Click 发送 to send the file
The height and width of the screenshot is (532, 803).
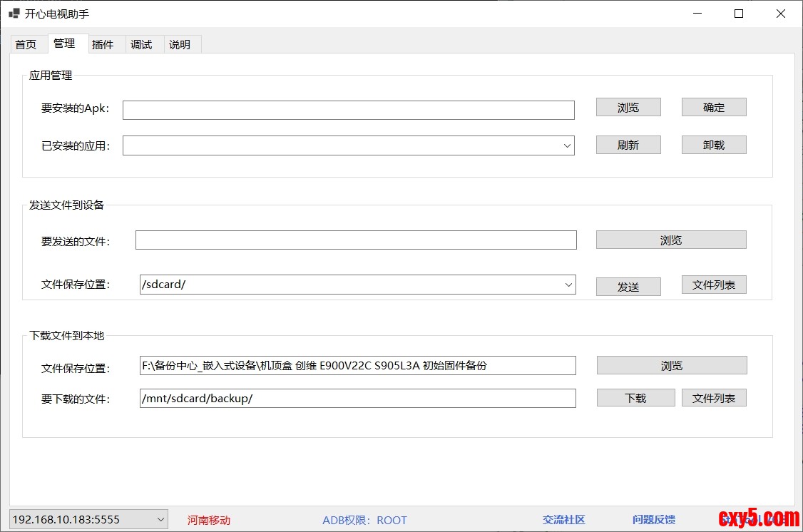pyautogui.click(x=628, y=287)
